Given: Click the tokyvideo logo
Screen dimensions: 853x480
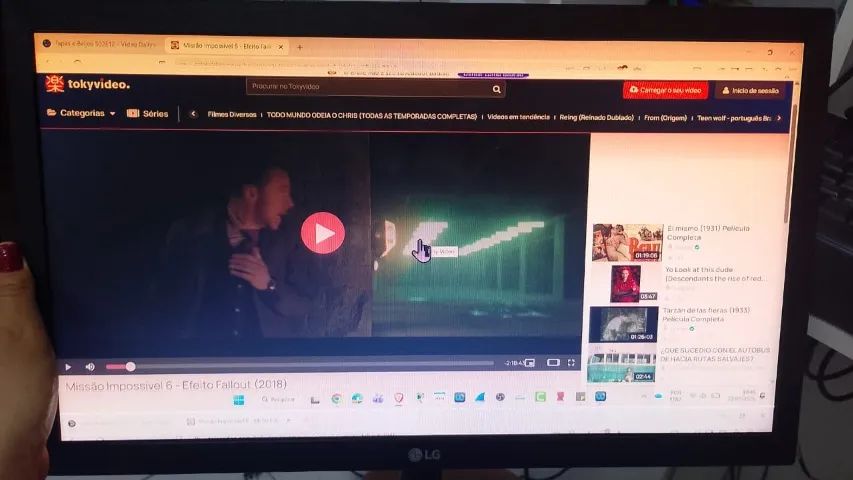Looking at the screenshot, I should tap(87, 84).
